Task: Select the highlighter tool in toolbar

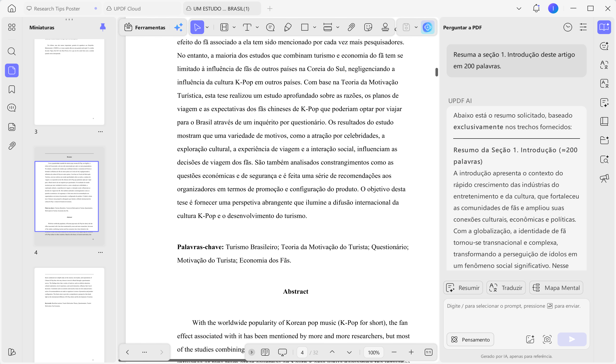Action: (x=224, y=27)
